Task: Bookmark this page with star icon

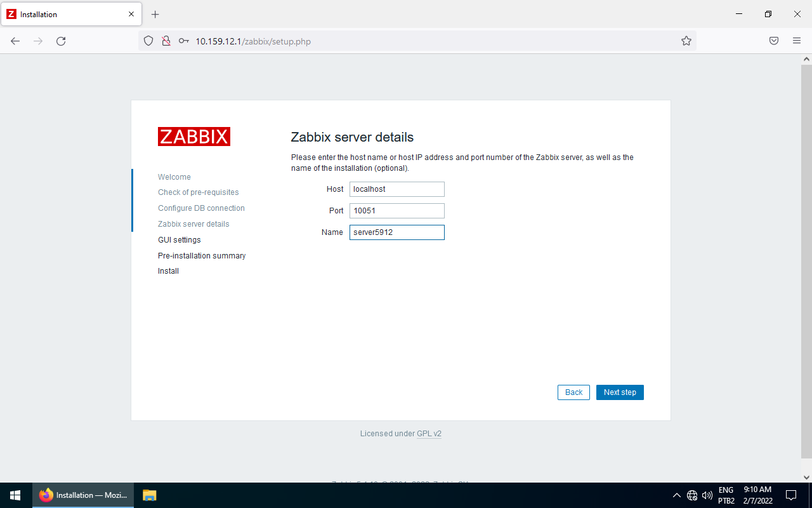Action: 686,41
